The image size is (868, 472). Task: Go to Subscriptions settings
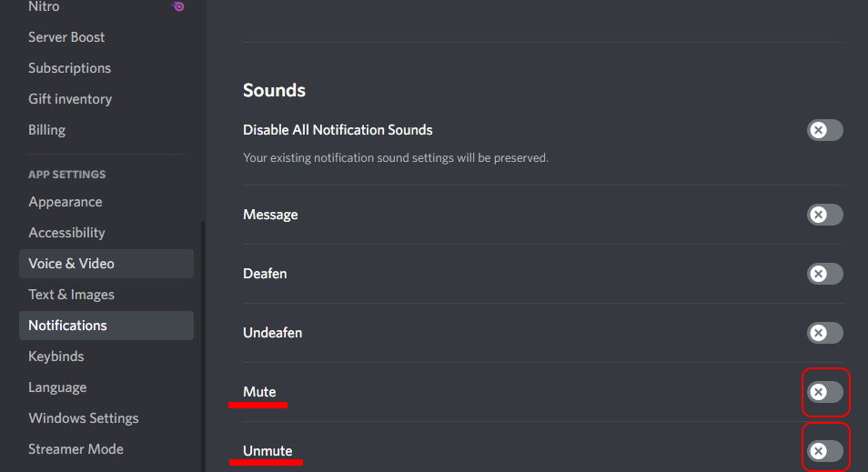coord(69,68)
